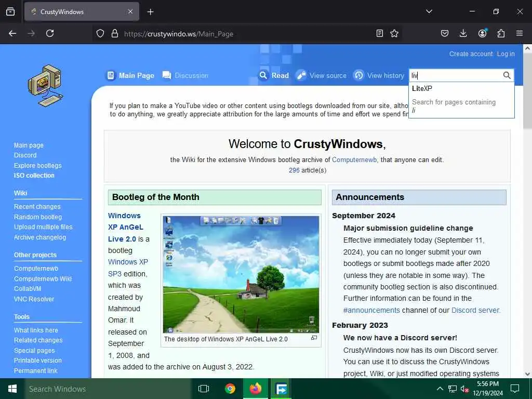The height and width of the screenshot is (399, 532).
Task: Open Windows XP SP3 link
Action: [x=128, y=268]
